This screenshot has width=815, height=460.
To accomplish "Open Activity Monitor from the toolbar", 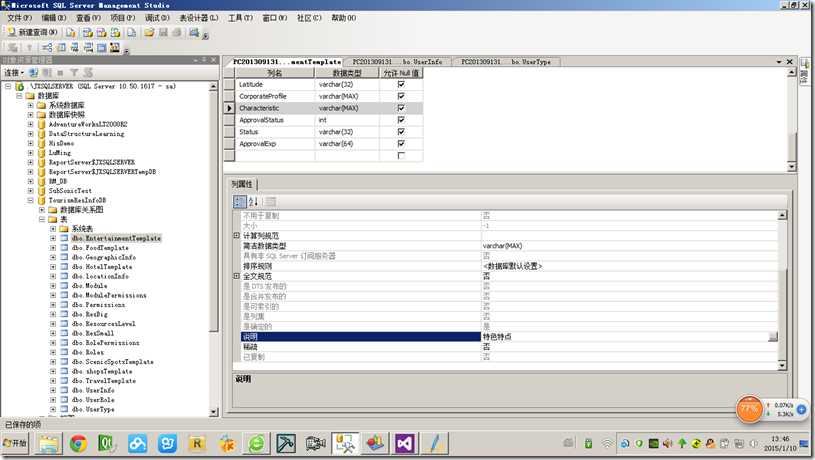I will tap(194, 32).
